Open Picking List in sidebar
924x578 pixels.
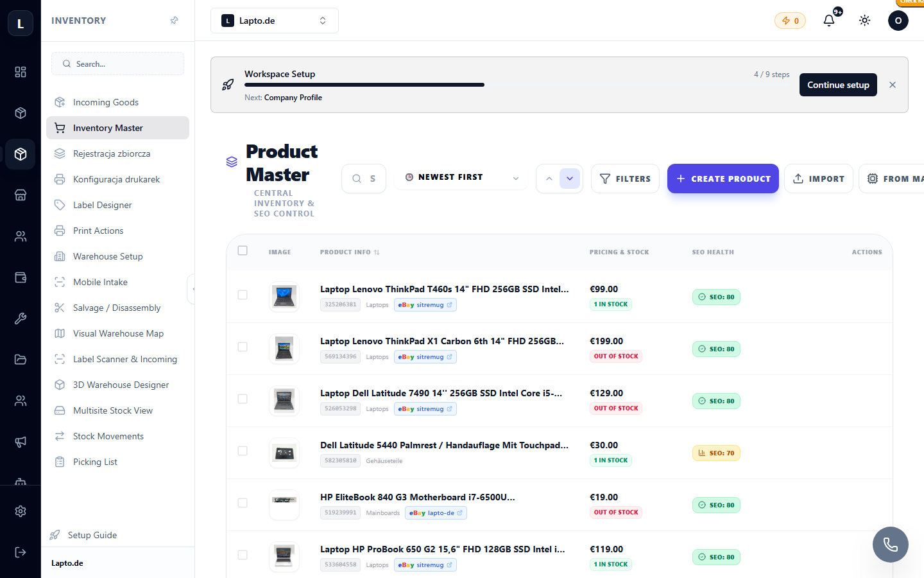pyautogui.click(x=117, y=462)
